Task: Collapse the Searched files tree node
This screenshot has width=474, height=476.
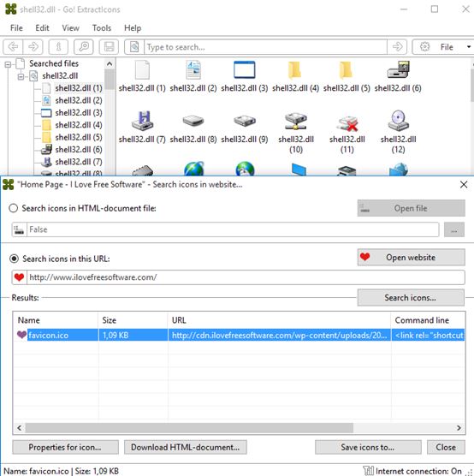Action: pyautogui.click(x=8, y=64)
